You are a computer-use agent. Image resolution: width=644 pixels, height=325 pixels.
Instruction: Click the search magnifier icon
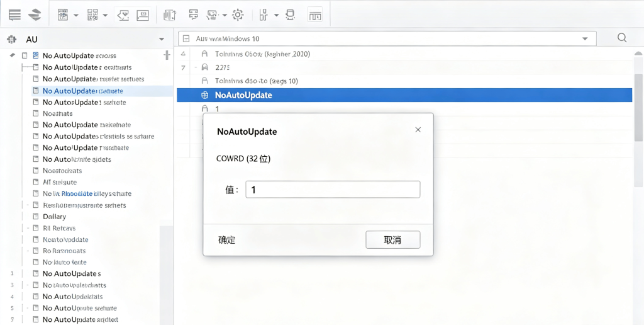[622, 38]
